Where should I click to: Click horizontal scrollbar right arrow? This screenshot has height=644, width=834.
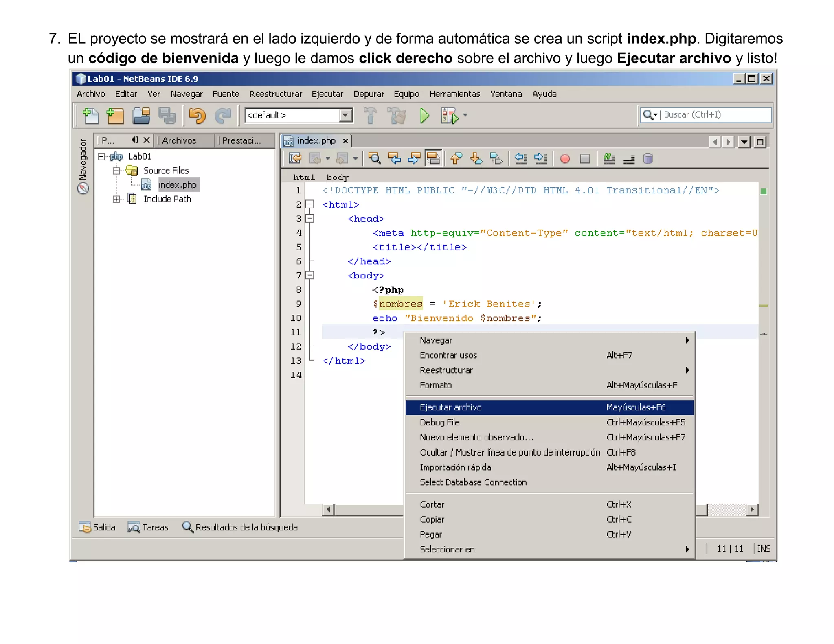752,509
